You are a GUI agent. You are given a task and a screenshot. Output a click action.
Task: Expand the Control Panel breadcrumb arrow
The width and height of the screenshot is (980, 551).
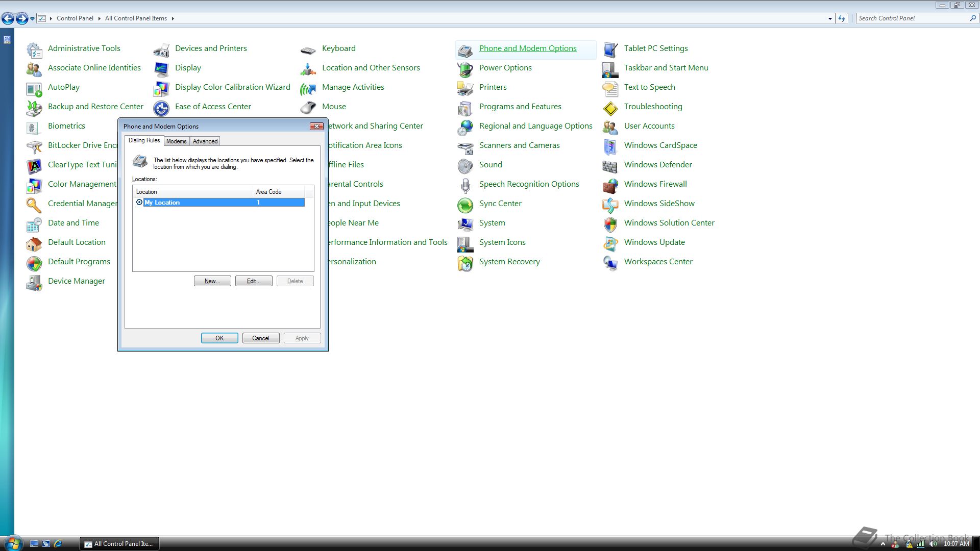tap(99, 18)
